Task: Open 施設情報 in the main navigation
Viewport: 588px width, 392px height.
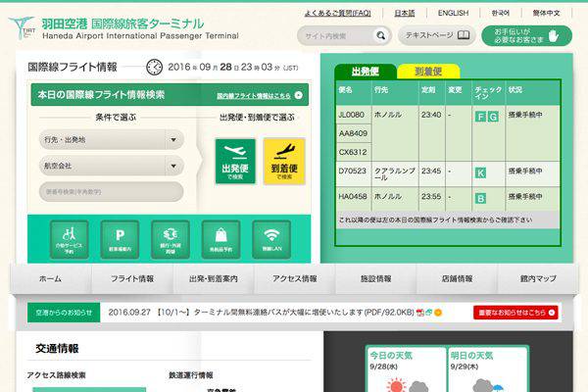Action: [375, 278]
